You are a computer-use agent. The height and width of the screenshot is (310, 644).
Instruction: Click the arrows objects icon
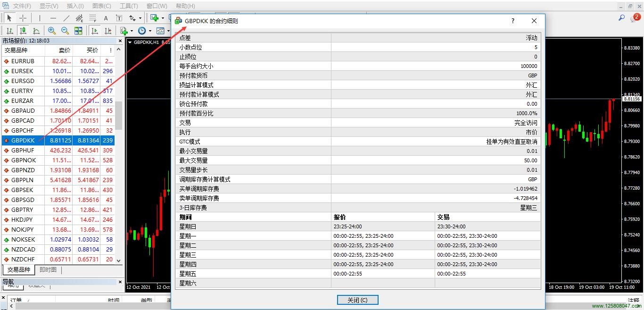point(132,18)
